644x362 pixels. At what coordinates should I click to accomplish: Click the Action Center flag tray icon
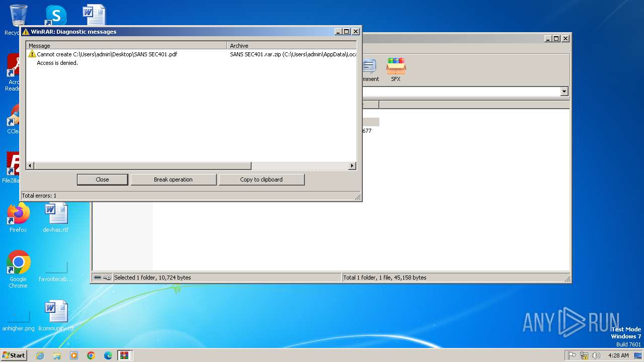pos(572,355)
